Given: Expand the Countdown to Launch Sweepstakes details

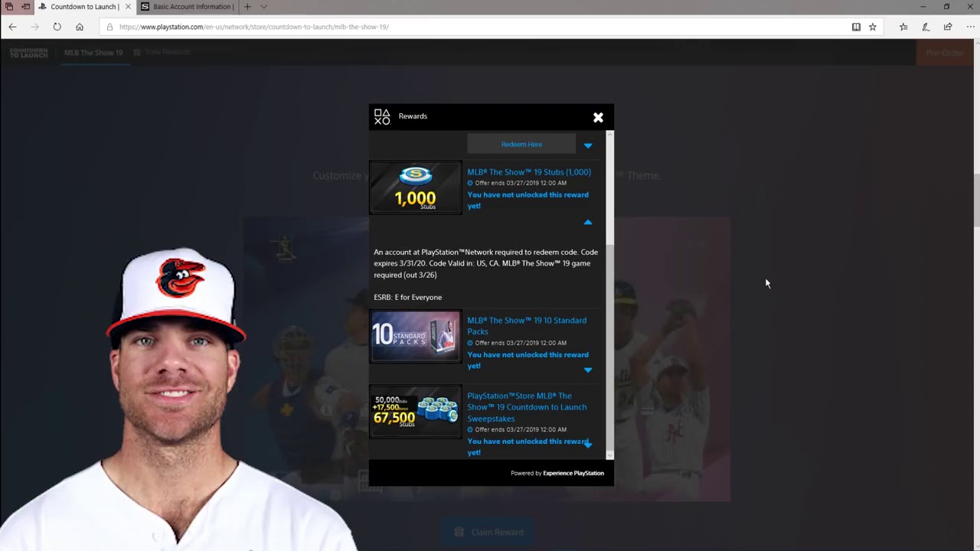Looking at the screenshot, I should pos(588,444).
